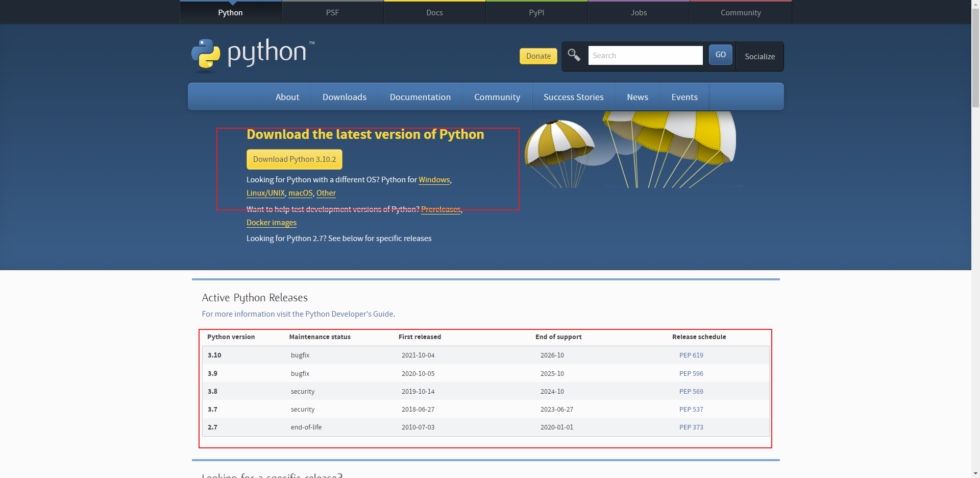Click bugfix status for version 3.9
The height and width of the screenshot is (478, 980).
coord(300,374)
